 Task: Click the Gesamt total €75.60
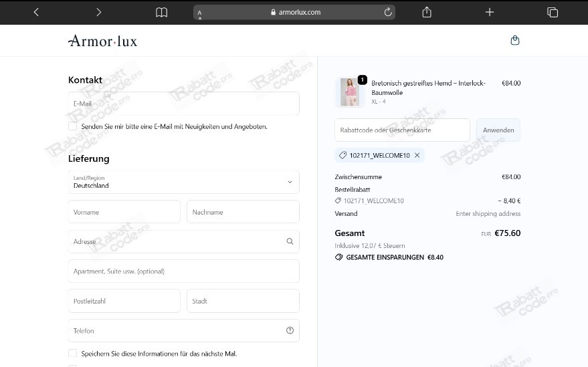click(x=507, y=233)
